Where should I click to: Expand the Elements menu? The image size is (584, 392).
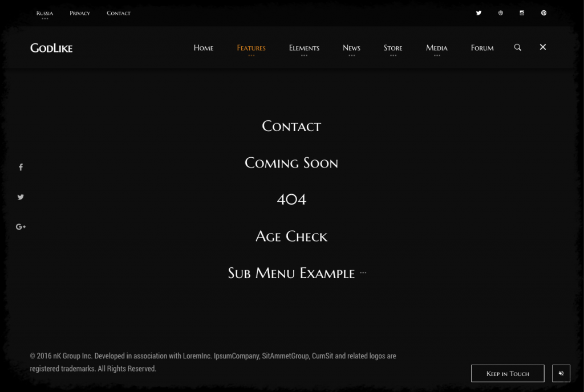[304, 48]
